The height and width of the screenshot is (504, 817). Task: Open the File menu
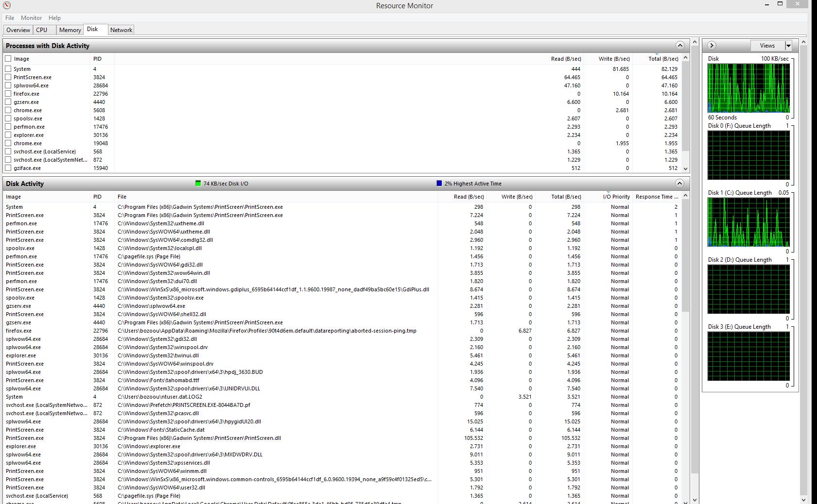pos(10,18)
